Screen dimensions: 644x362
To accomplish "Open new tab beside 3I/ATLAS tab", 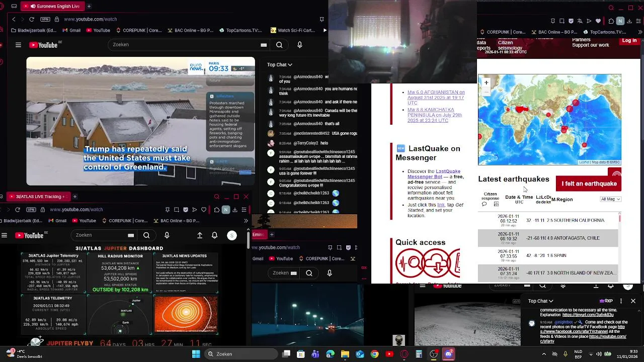I will coord(74,197).
